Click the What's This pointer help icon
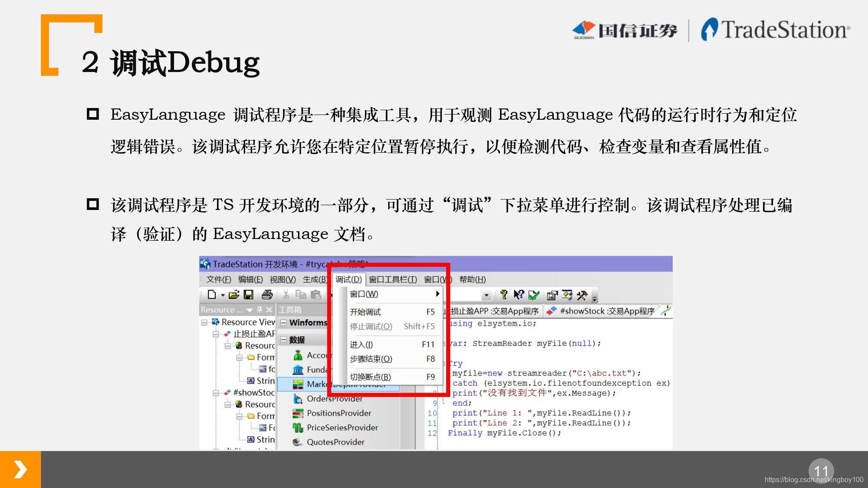This screenshot has height=488, width=868. [x=519, y=295]
